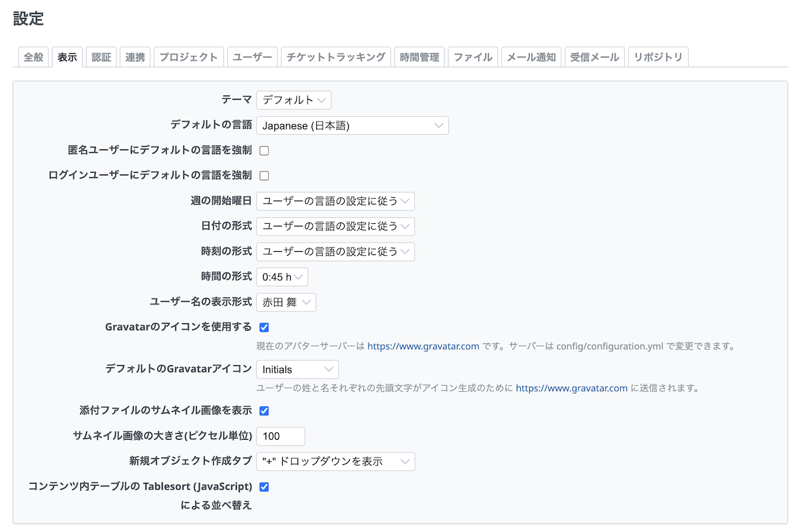Image resolution: width=797 pixels, height=532 pixels.
Task: Open the リポジトリ tab
Action: (658, 57)
